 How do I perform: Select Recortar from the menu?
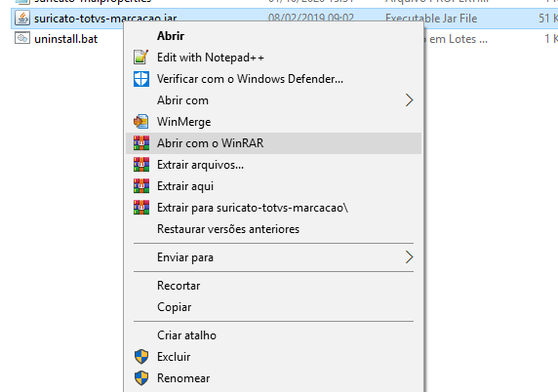179,286
